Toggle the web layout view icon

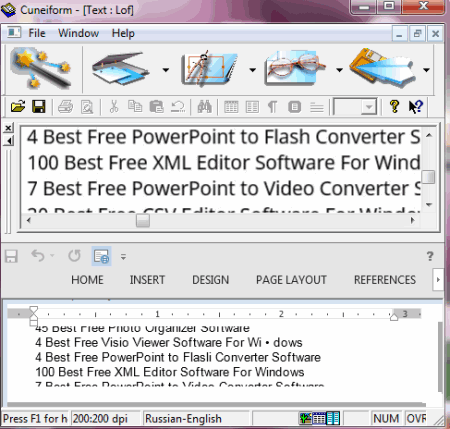101,256
